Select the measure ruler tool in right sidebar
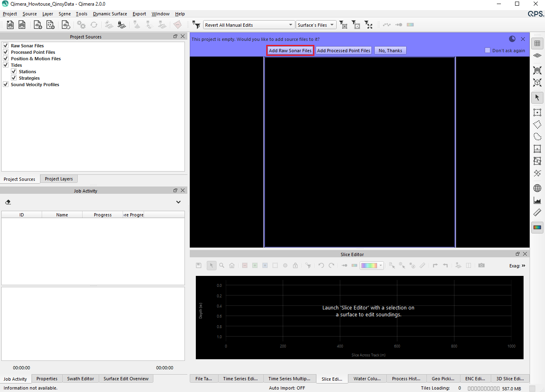 537,212
